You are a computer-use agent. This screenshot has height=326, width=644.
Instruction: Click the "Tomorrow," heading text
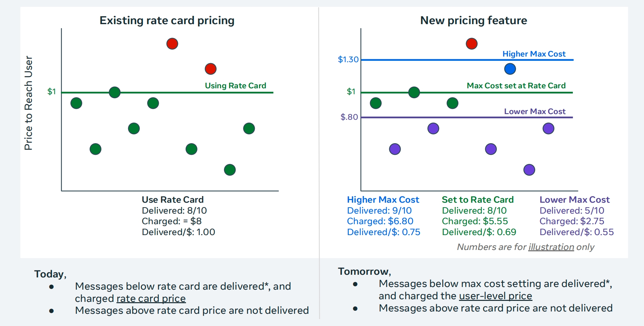pyautogui.click(x=364, y=271)
